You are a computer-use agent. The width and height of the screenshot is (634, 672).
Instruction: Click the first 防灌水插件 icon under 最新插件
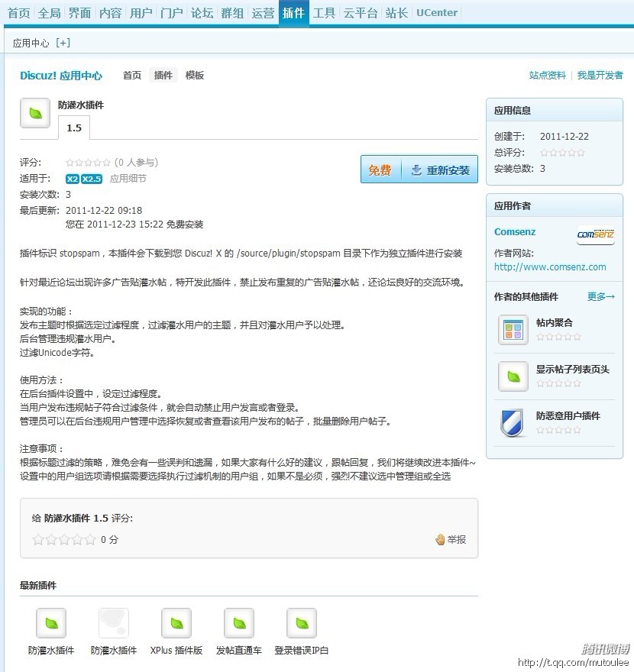[51, 623]
